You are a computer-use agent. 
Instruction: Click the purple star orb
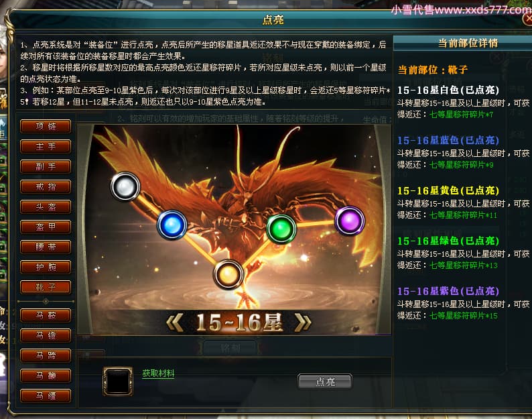click(350, 221)
